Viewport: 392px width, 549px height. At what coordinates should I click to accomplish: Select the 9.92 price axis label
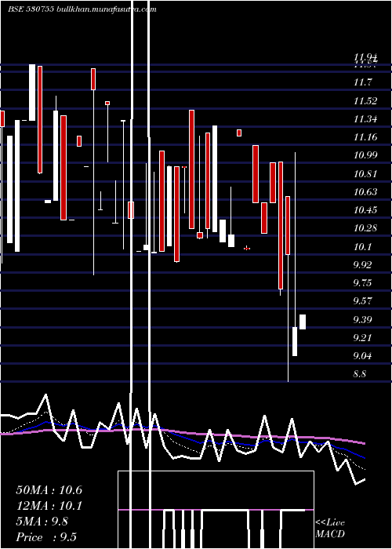point(362,265)
